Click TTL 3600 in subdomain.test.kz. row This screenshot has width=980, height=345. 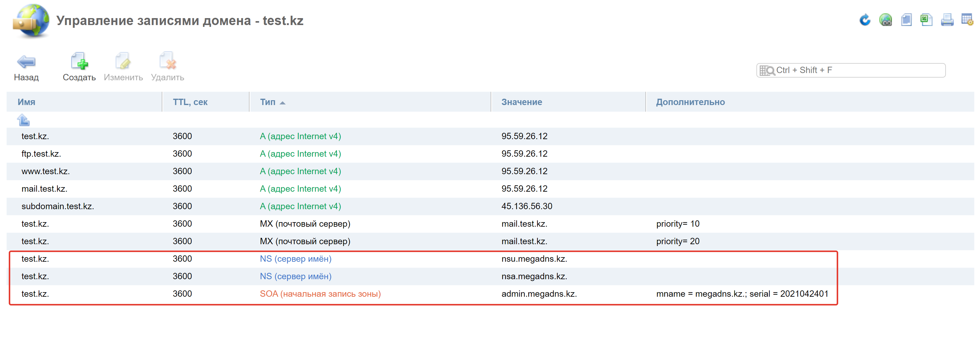tap(182, 206)
